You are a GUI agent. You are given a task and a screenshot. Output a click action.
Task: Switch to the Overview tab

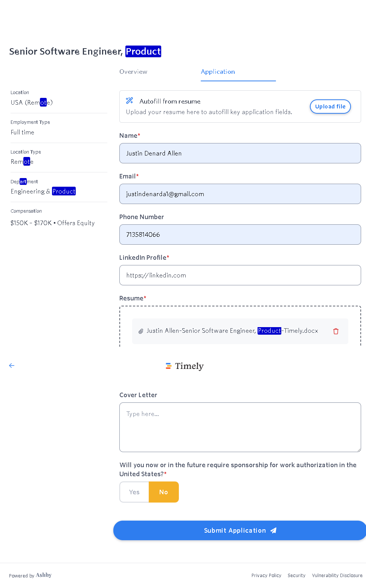(x=133, y=72)
